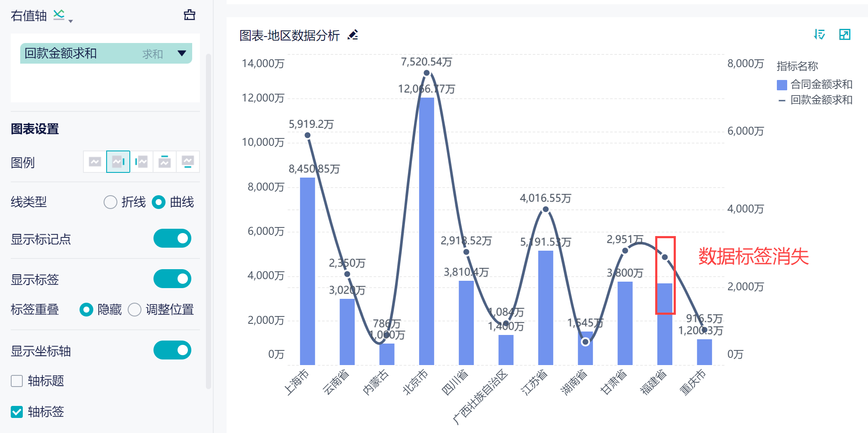Click the 江苏省 bar in the chart
Screen dimensions: 868x433
pyautogui.click(x=546, y=308)
